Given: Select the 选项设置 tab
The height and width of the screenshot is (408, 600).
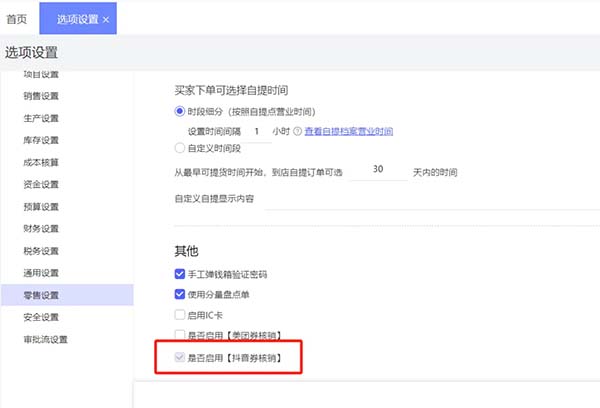Looking at the screenshot, I should pyautogui.click(x=78, y=19).
